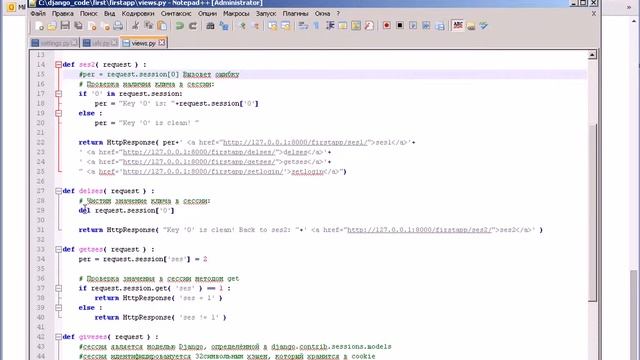Follow the firstapp/ses2/ URL on line 31
640x360 pixels.
[x=420, y=230]
